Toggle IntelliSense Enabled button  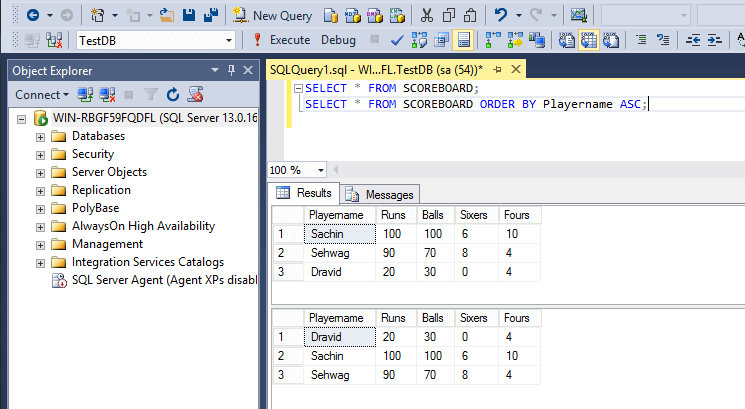point(463,40)
